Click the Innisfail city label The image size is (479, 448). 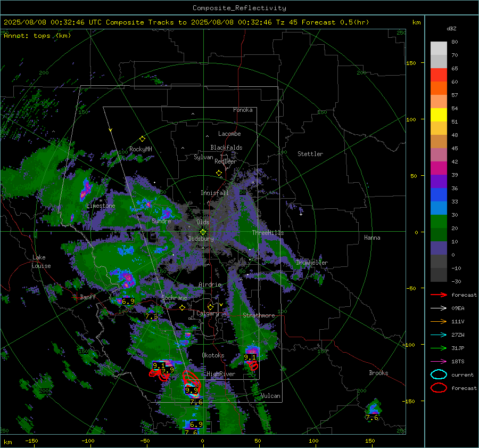[x=214, y=193]
